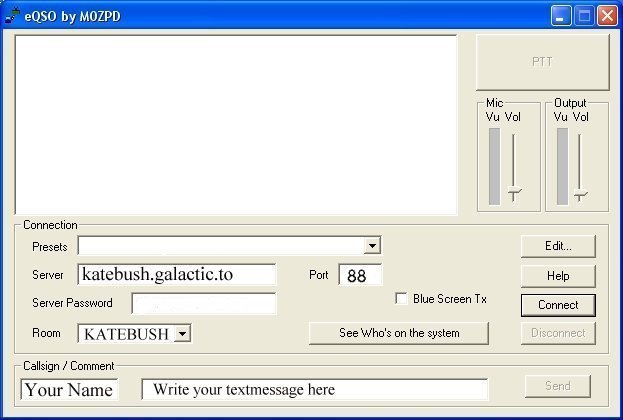Select the Server Password field
The width and height of the screenshot is (623, 420).
click(204, 304)
